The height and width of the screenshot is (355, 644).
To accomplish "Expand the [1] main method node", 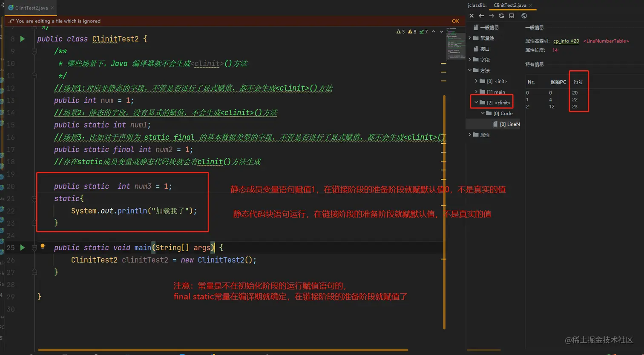I will pos(476,92).
